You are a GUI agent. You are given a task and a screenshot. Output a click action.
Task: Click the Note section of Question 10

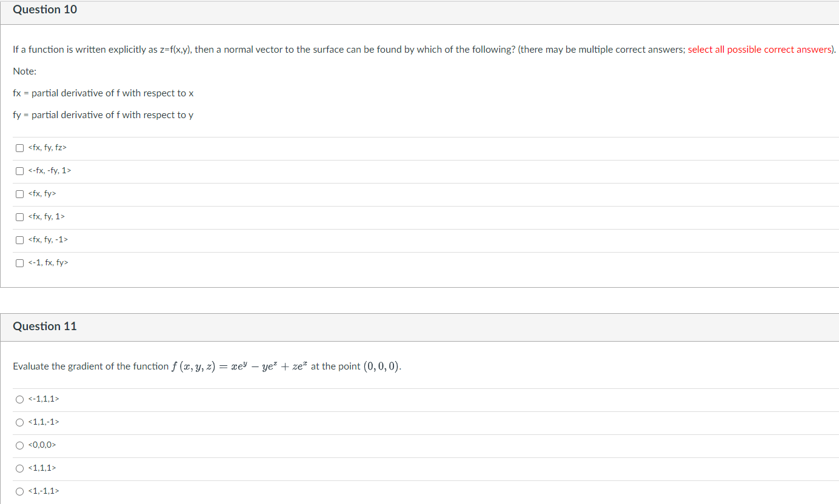point(24,71)
